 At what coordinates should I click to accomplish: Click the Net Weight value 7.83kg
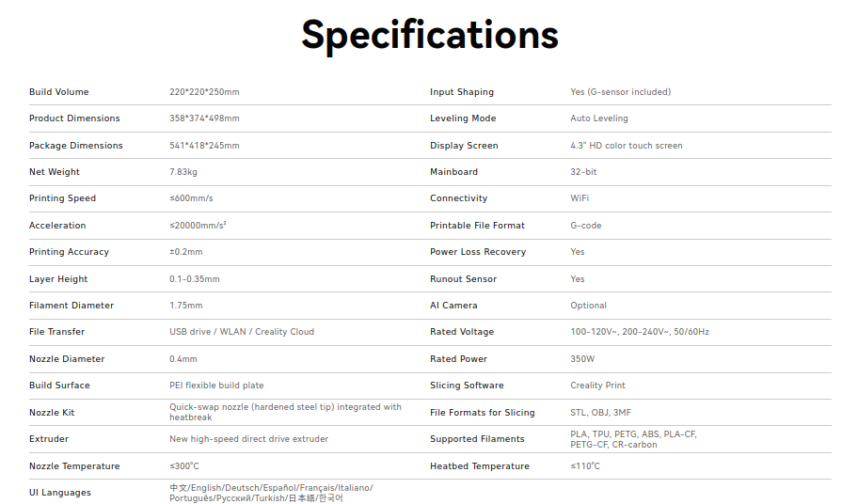pos(183,172)
